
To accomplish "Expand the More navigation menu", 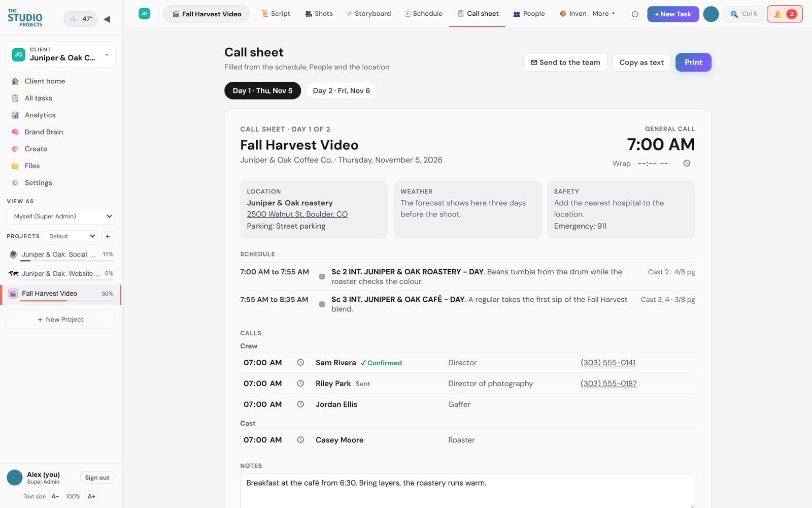I will click(603, 14).
